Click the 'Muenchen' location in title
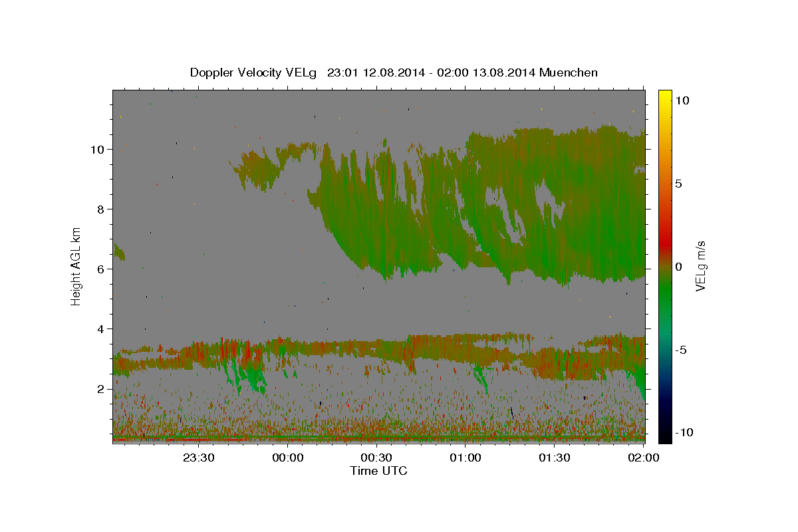Image resolution: width=798 pixels, height=532 pixels. [x=569, y=72]
